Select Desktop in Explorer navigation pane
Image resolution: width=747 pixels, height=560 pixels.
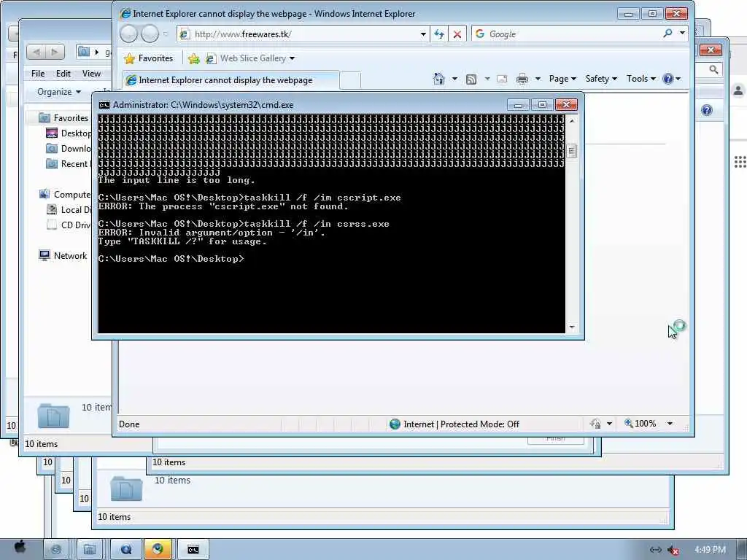[68, 133]
